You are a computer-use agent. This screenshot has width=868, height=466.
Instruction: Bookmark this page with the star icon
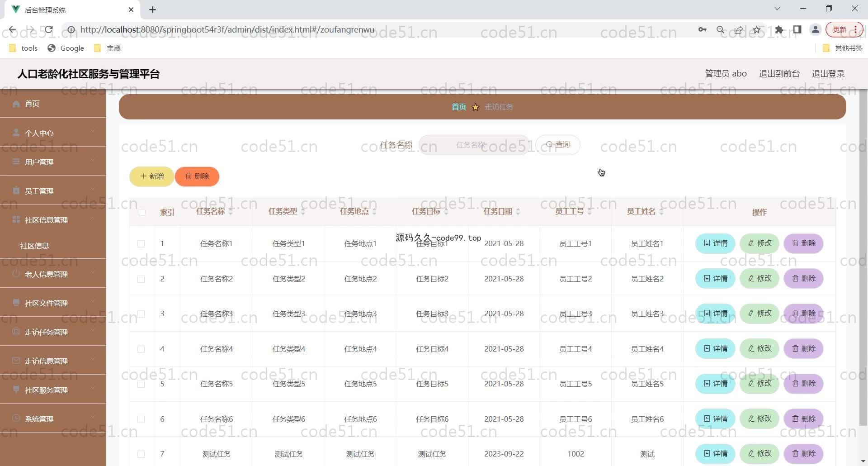pos(757,30)
